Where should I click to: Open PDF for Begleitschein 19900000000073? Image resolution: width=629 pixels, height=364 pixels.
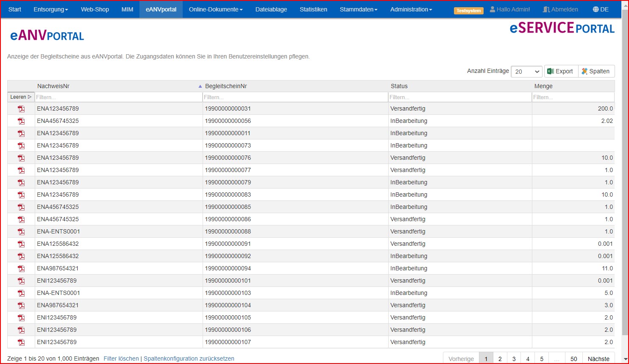(x=21, y=146)
